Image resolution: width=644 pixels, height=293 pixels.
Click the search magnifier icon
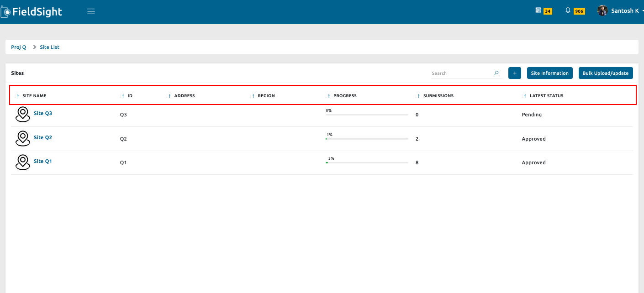496,73
